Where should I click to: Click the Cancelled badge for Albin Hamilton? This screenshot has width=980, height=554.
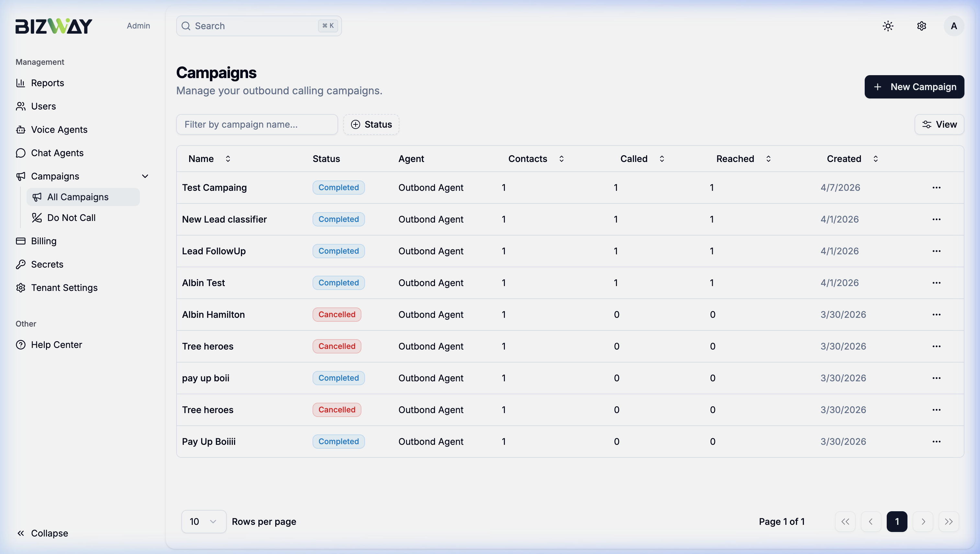(x=337, y=315)
